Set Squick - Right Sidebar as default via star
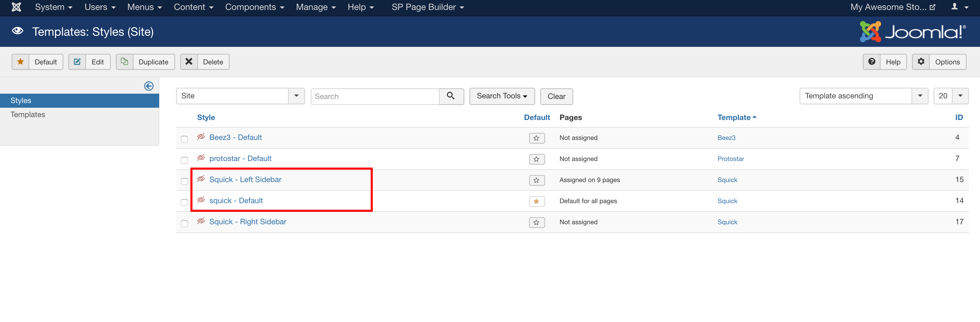Viewport: 980px width, 322px height. coord(537,222)
